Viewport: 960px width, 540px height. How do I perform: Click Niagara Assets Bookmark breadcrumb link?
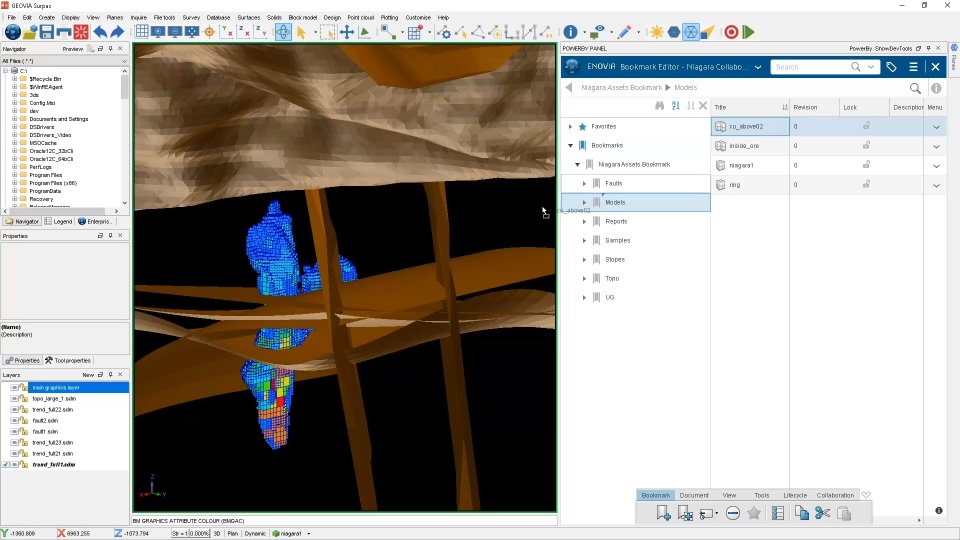(x=621, y=88)
